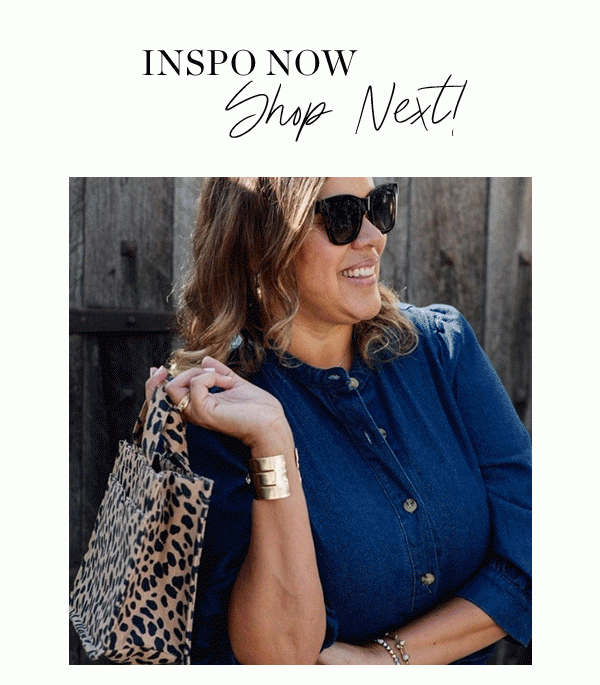
Task: Click the word INSPO in heading
Action: (x=199, y=62)
